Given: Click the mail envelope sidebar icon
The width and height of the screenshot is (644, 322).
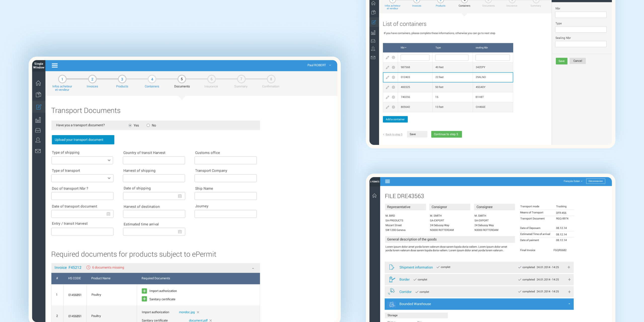Looking at the screenshot, I should point(38,151).
